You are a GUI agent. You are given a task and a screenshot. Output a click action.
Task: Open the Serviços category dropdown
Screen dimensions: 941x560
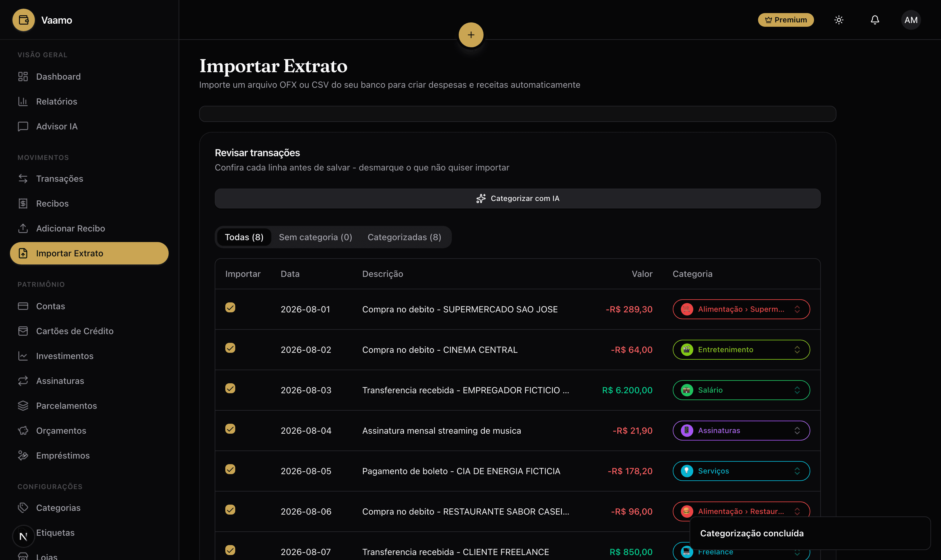741,471
